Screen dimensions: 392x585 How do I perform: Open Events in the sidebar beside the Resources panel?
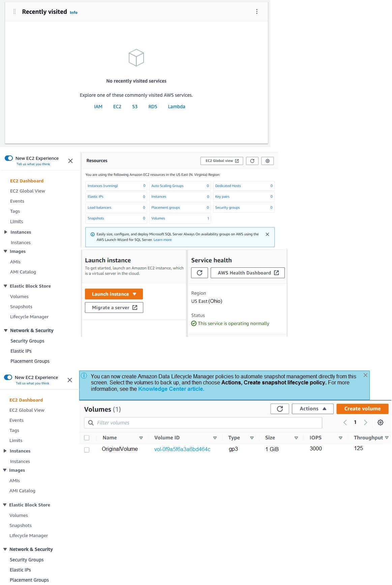[x=17, y=201]
